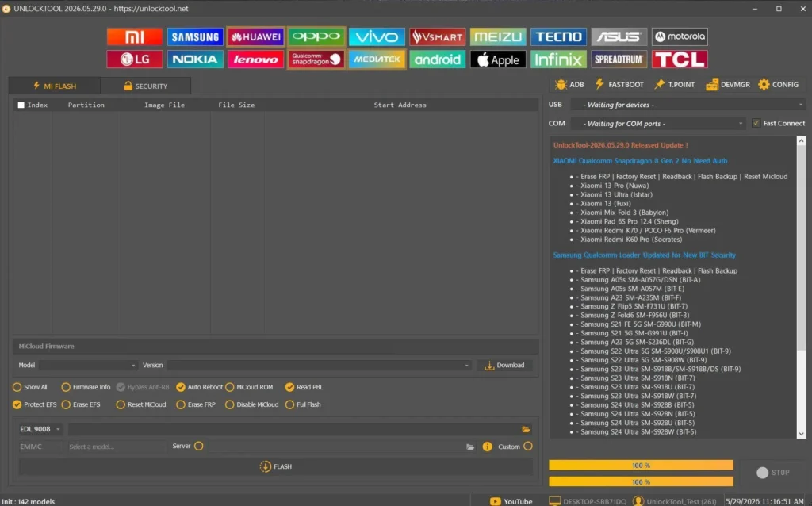Open the OPPO brand section
This screenshot has height=506, width=812.
[x=316, y=36]
